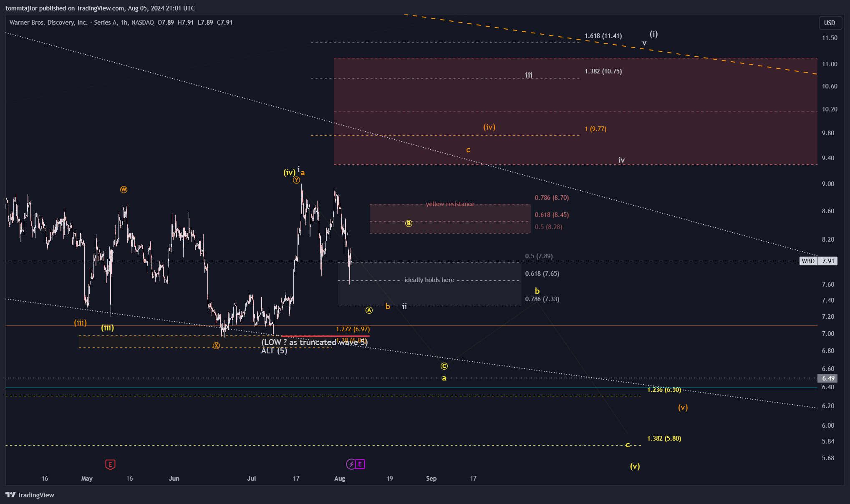This screenshot has width=850, height=504.
Task: Click the yellow (v) label at bottom
Action: (635, 466)
